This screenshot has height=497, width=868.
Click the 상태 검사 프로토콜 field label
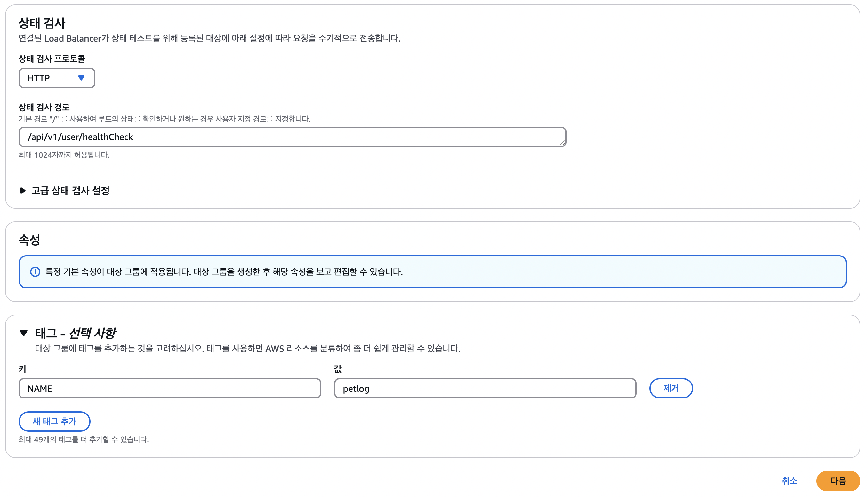tap(52, 59)
